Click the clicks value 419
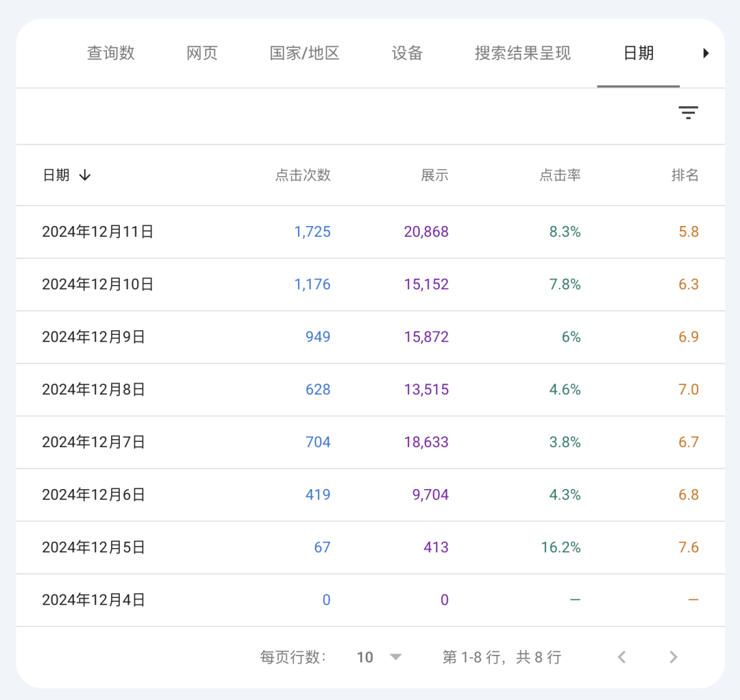740x700 pixels. coord(318,495)
